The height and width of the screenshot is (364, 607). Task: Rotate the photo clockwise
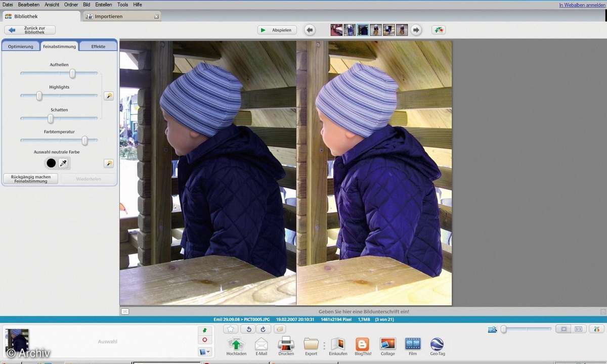[263, 329]
